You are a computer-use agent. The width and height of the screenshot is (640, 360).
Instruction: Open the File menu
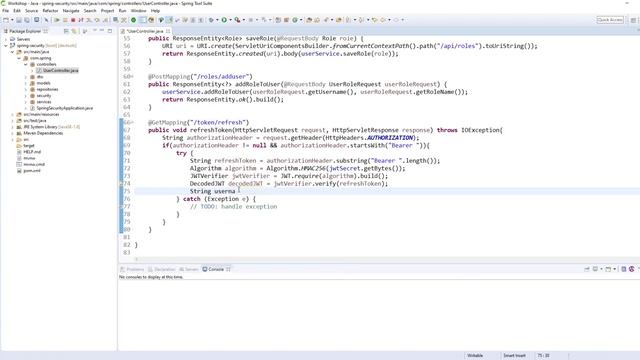click(x=6, y=11)
